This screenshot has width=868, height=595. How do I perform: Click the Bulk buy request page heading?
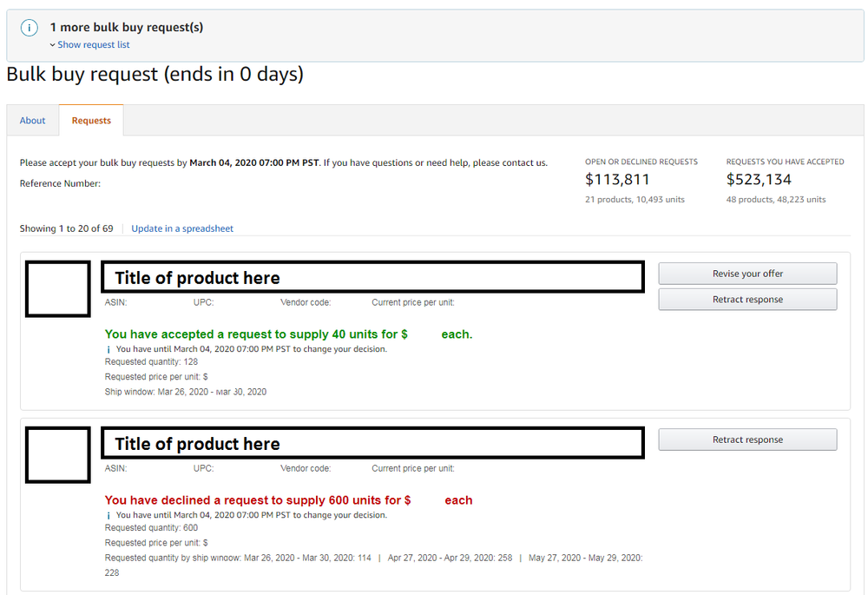(x=154, y=74)
